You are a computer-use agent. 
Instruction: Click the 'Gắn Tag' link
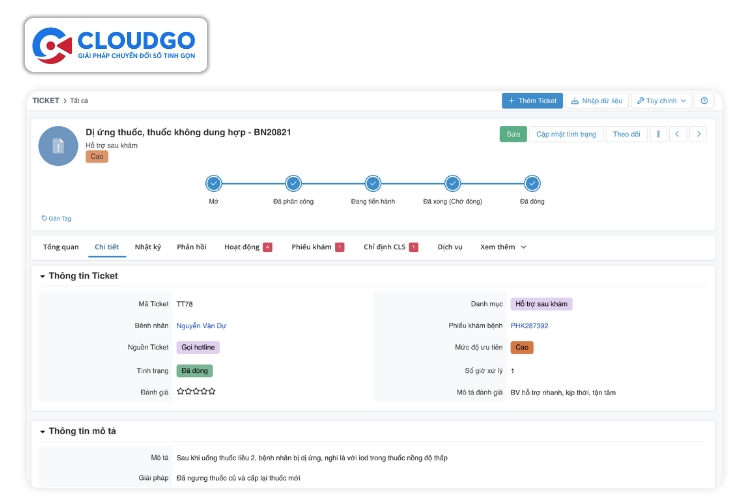[x=57, y=218]
